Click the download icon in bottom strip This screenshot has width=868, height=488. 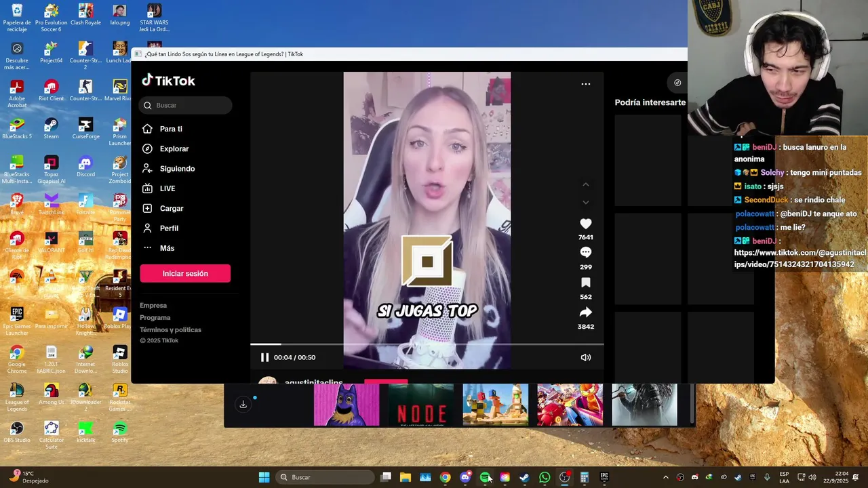(243, 405)
